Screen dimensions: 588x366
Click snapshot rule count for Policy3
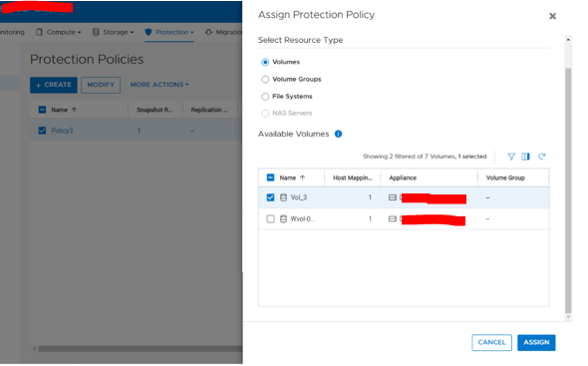[139, 131]
